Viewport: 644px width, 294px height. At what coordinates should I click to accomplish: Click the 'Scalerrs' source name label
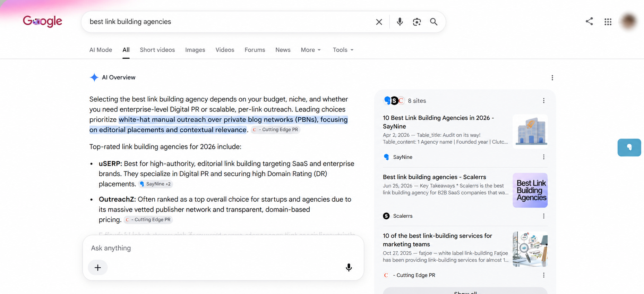coord(403,216)
